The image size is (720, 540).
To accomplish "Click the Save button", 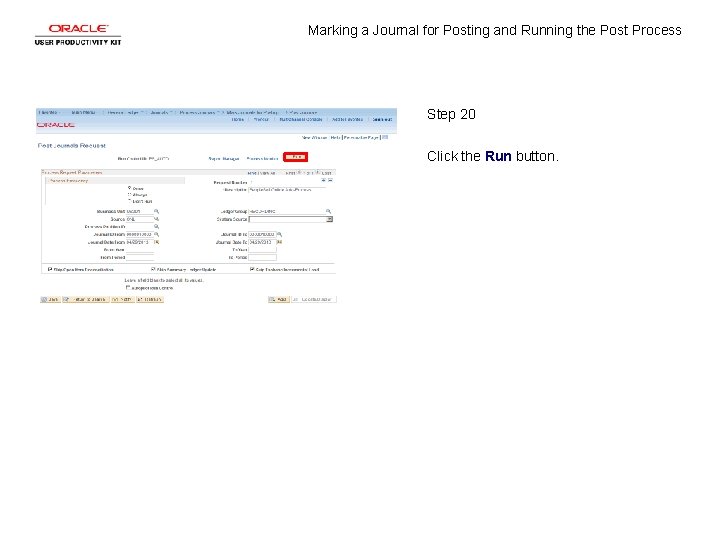I will click(51, 299).
